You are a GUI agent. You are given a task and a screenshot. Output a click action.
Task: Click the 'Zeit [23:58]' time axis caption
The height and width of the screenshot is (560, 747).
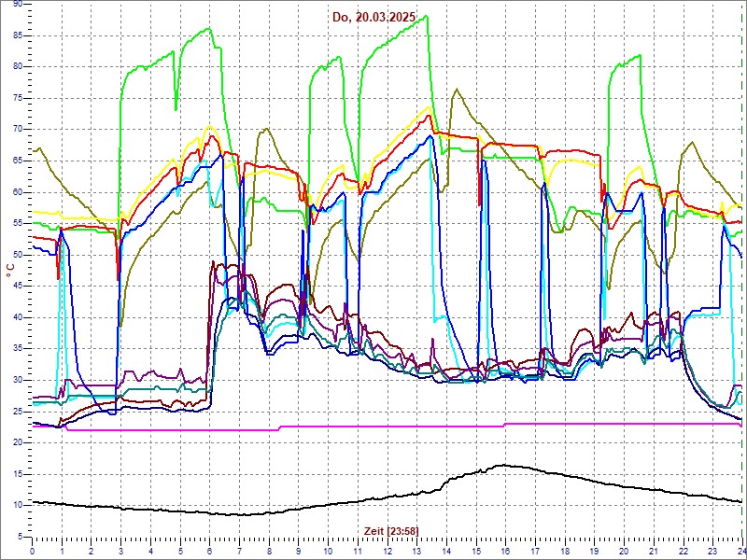(x=391, y=530)
